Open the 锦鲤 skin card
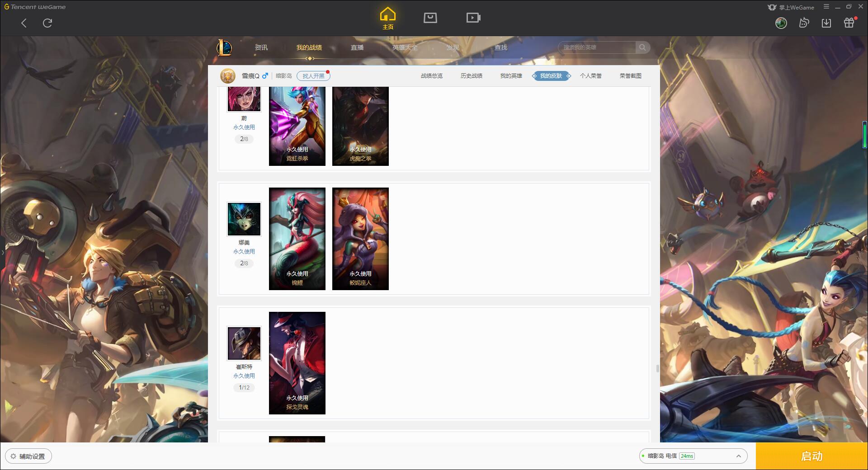Image resolution: width=868 pixels, height=470 pixels. (297, 239)
